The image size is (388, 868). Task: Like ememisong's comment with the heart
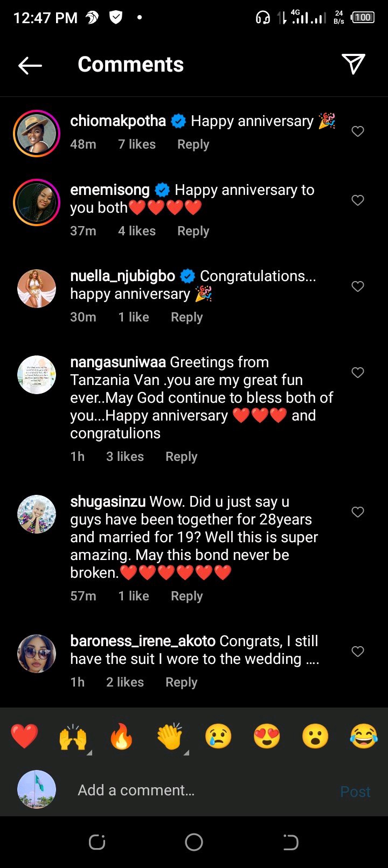358,200
